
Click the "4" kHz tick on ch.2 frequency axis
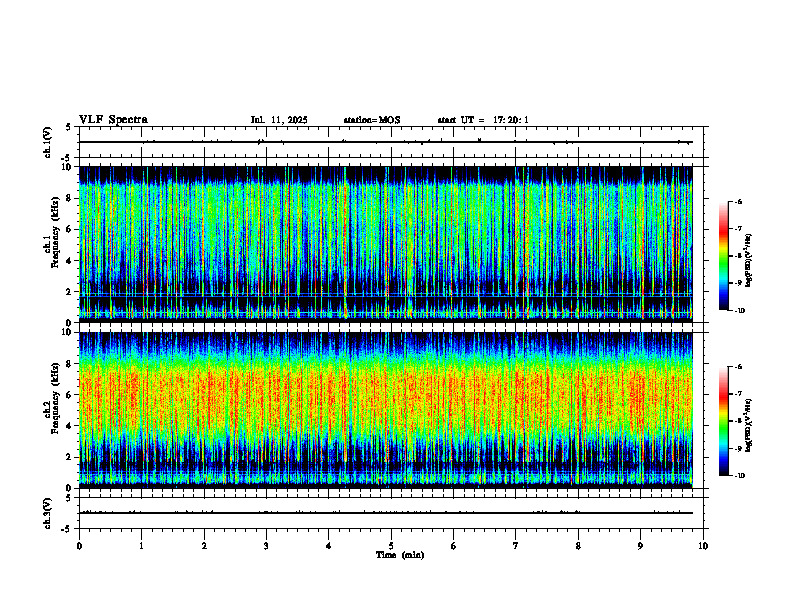pos(71,426)
